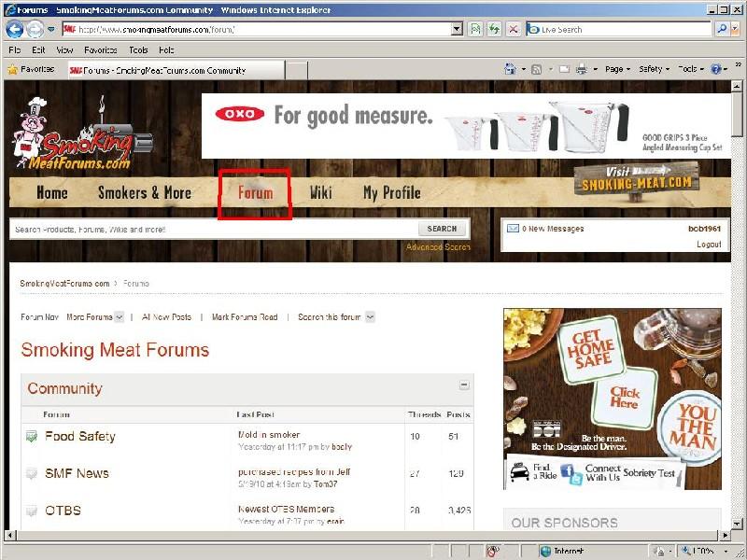Click the envelope New Messages icon

(x=512, y=229)
